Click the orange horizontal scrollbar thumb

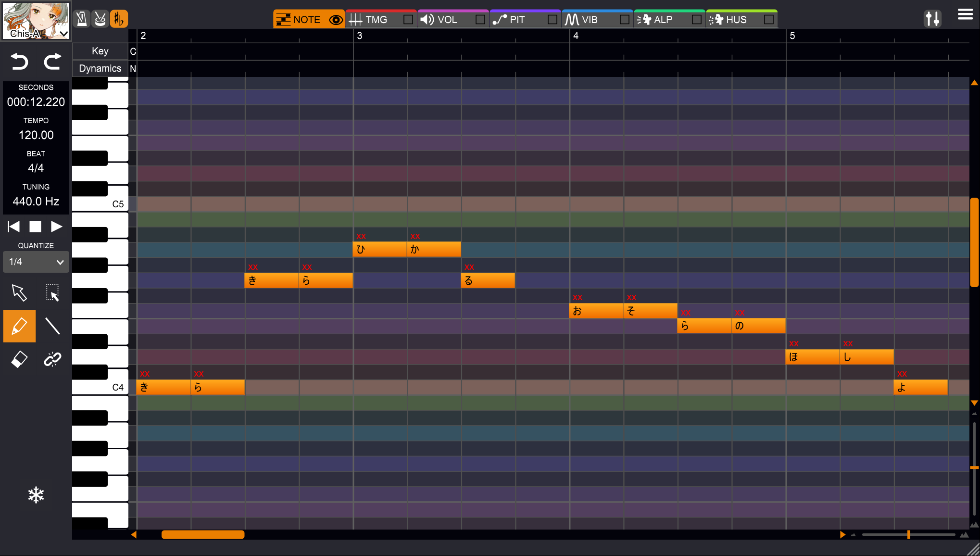[203, 534]
